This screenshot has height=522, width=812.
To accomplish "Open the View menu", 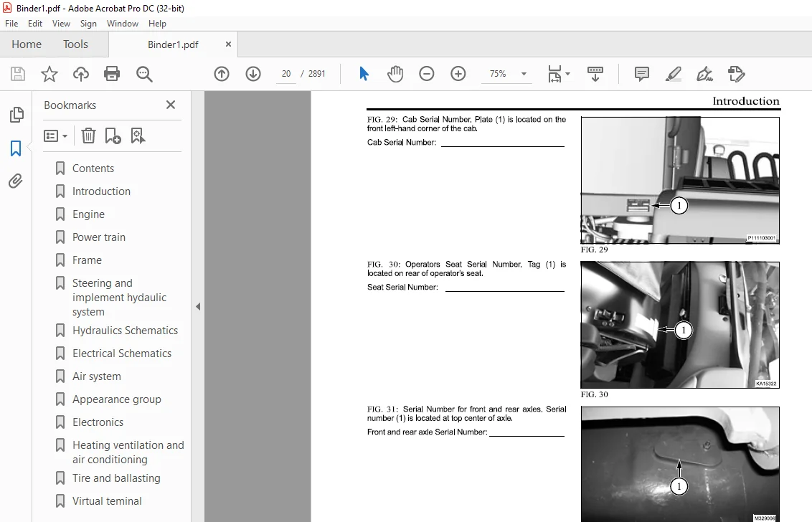I will (x=61, y=23).
